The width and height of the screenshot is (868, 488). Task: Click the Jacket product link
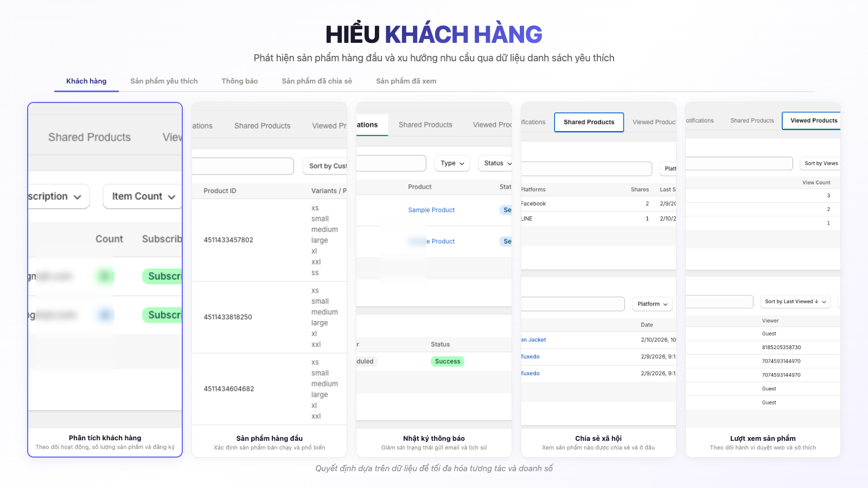click(x=534, y=340)
